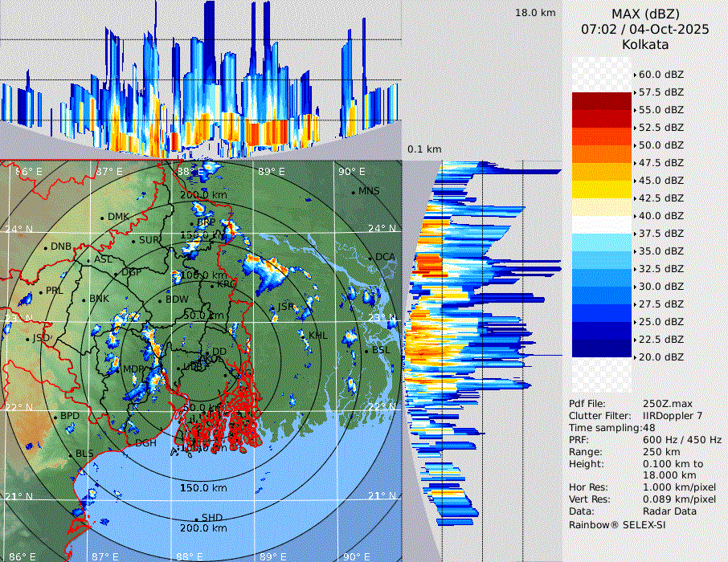Click the MNS station marker on map
Screen dimensions: 728x562
(354, 192)
